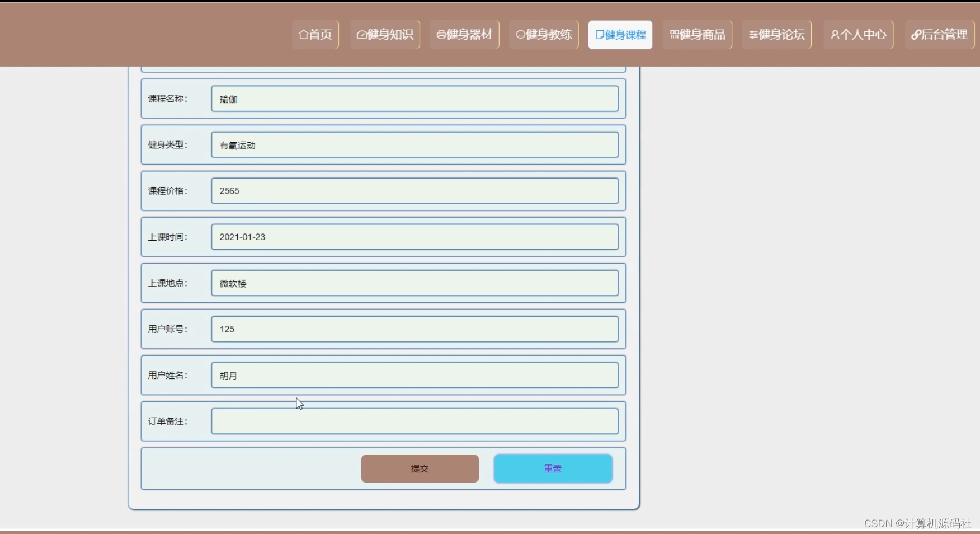Click the 上课时间 field showing 2021-01-23
The image size is (980, 534).
pos(415,237)
